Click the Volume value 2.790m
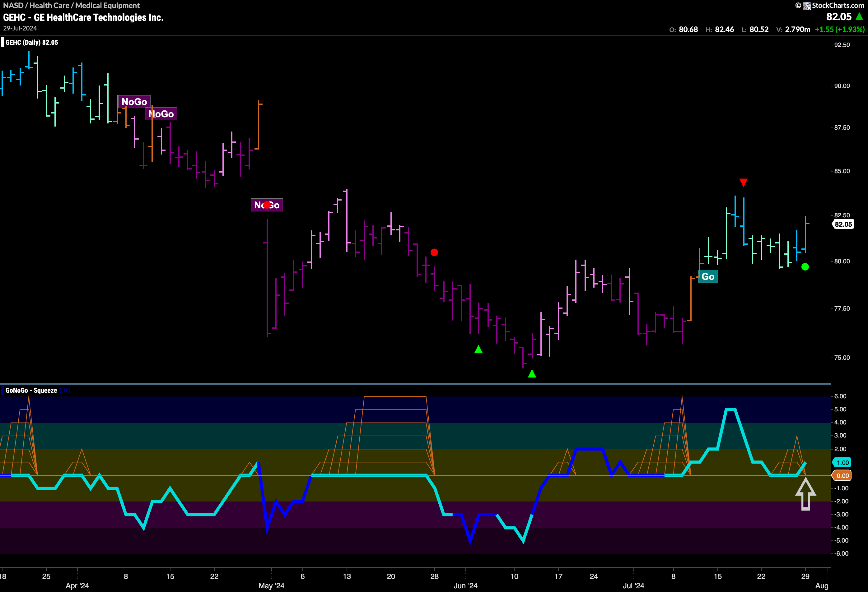The width and height of the screenshot is (868, 592). tap(797, 29)
